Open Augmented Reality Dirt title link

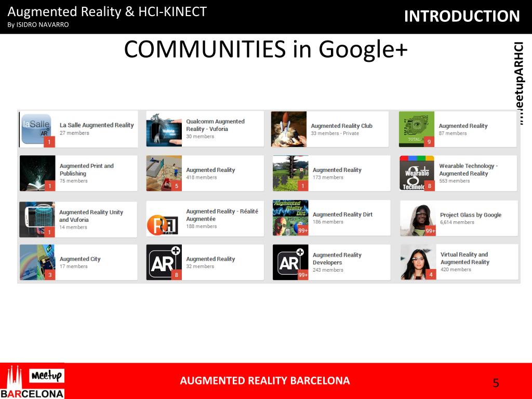[x=342, y=215]
